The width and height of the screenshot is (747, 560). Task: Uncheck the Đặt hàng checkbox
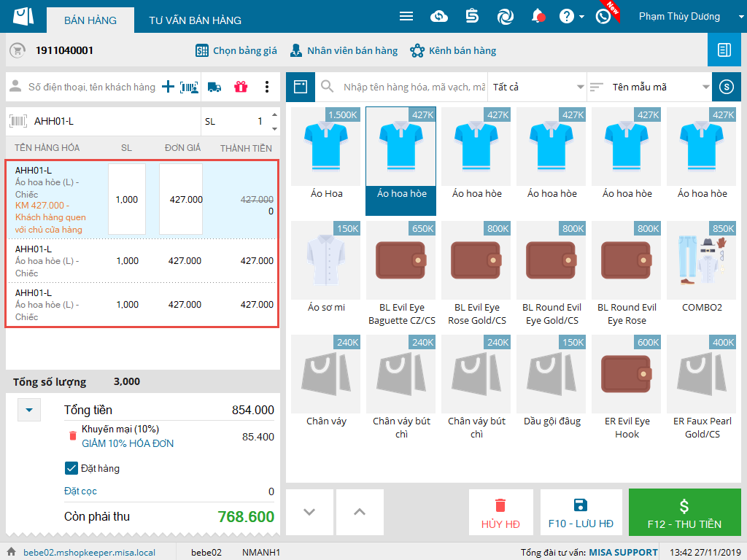[x=71, y=468]
